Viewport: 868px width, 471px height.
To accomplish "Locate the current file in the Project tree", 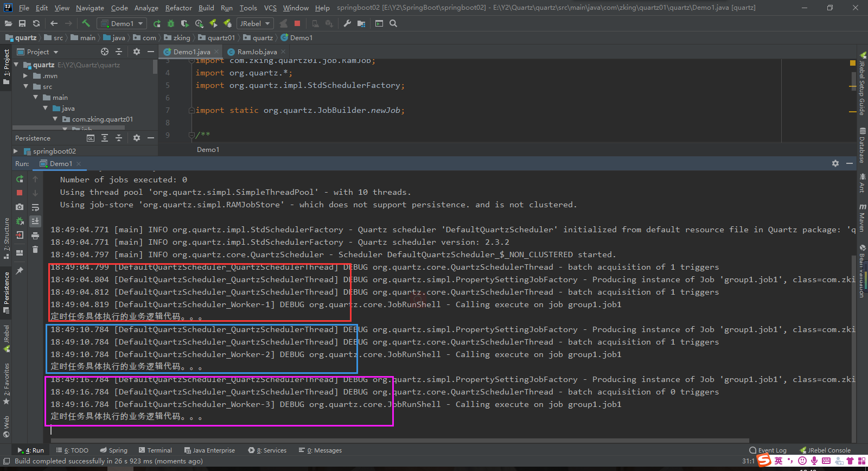I will point(105,52).
